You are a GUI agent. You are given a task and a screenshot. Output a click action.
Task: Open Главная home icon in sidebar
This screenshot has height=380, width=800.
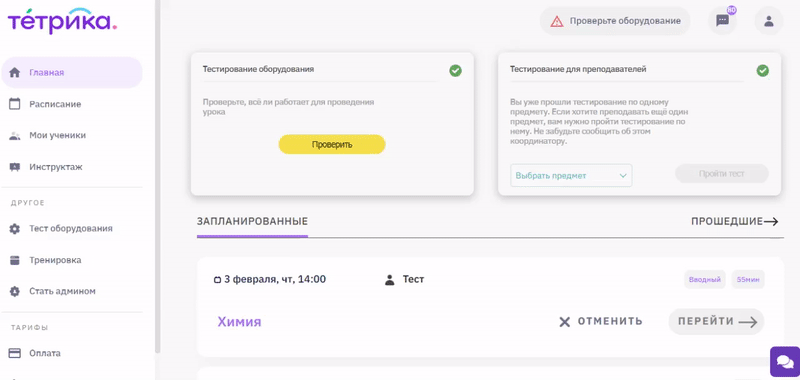tap(15, 72)
